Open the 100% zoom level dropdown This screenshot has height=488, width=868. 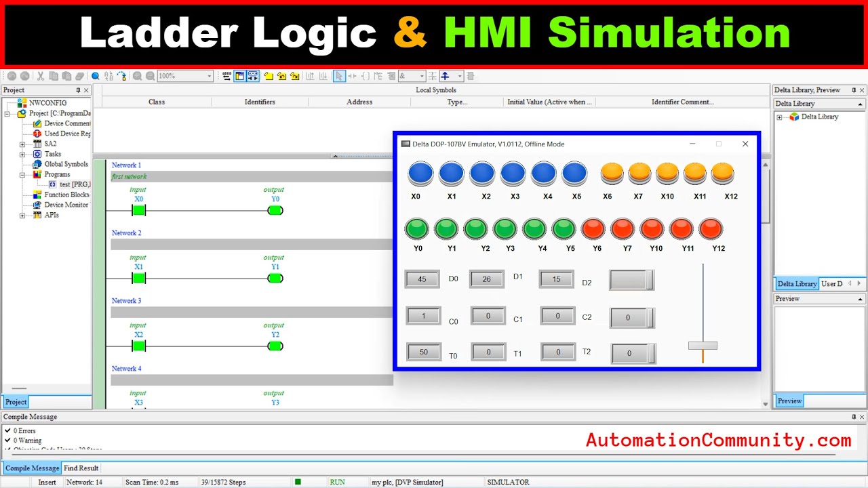(x=210, y=76)
